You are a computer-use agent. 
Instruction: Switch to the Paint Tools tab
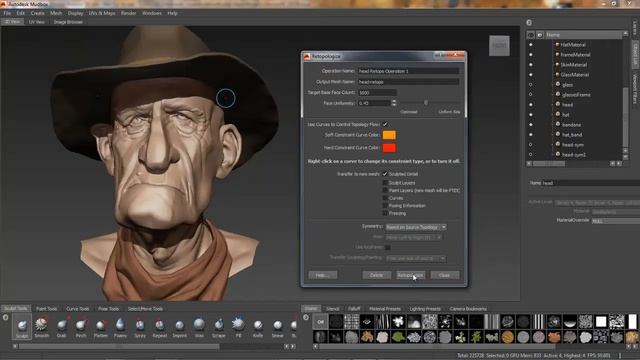(47, 309)
